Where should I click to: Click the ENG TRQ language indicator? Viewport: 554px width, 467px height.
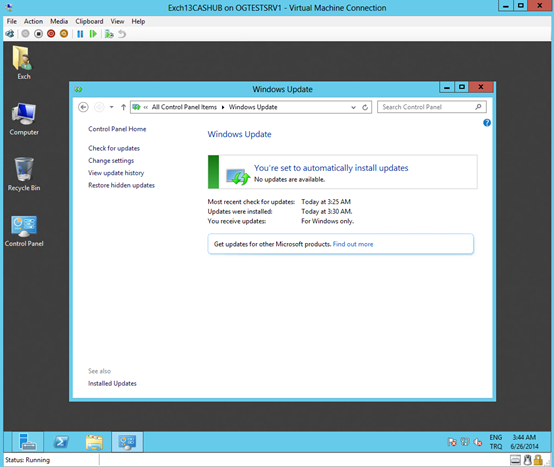496,442
